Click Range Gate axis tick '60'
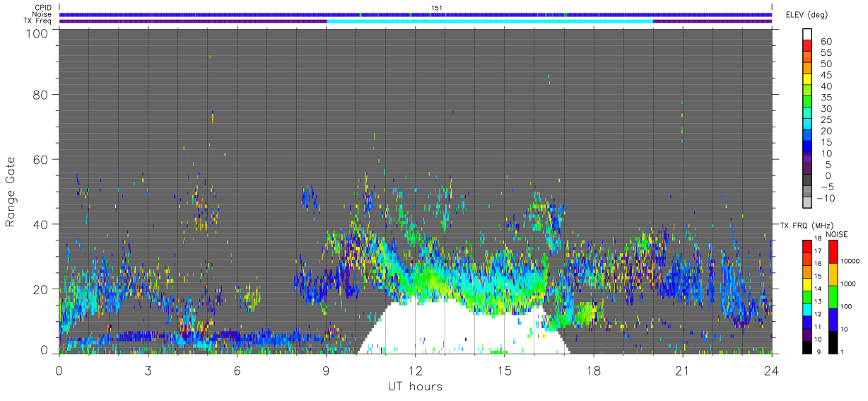 [x=42, y=159]
